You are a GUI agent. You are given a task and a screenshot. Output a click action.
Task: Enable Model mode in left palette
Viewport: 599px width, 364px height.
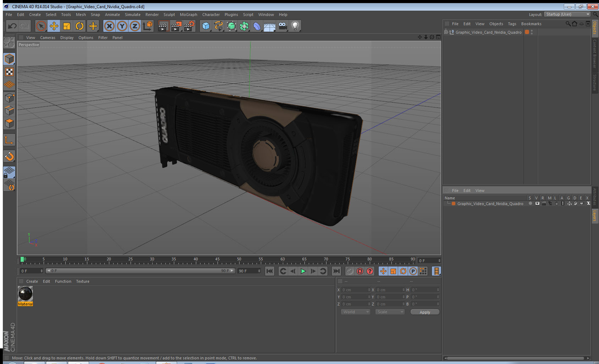[x=9, y=59]
